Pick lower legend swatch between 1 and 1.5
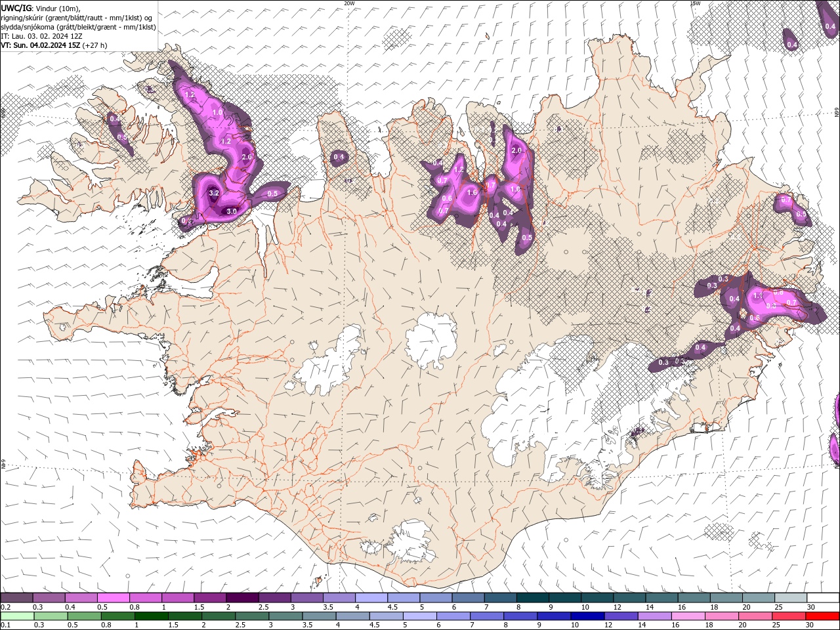This screenshot has width=840, height=630. pos(152,616)
